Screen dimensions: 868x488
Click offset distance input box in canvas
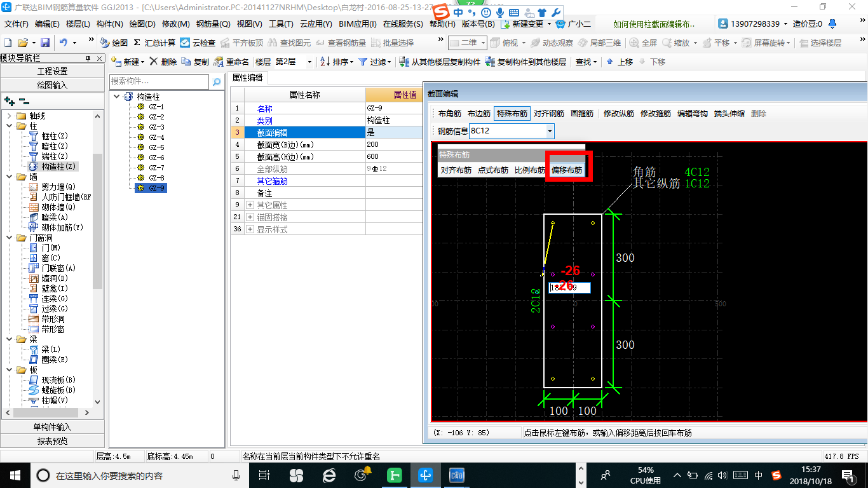[x=569, y=288]
